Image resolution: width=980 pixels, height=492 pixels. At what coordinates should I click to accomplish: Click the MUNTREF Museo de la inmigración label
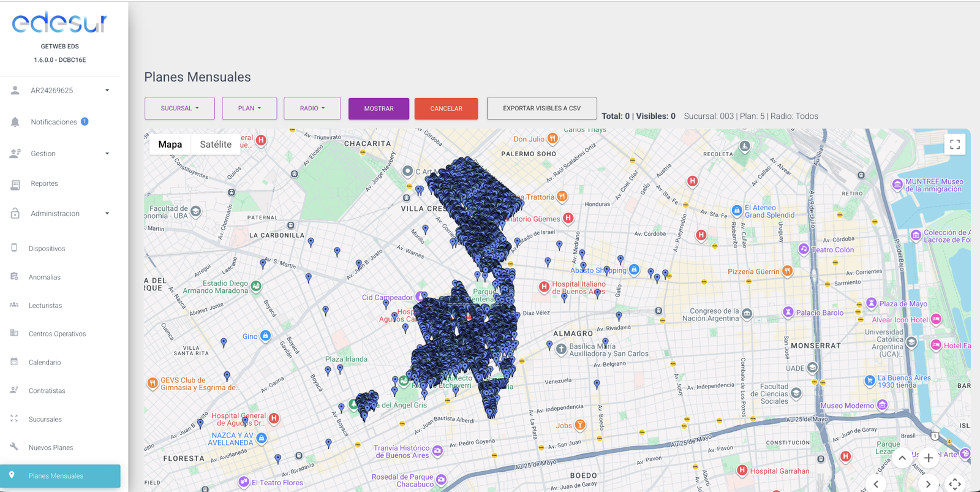[934, 185]
